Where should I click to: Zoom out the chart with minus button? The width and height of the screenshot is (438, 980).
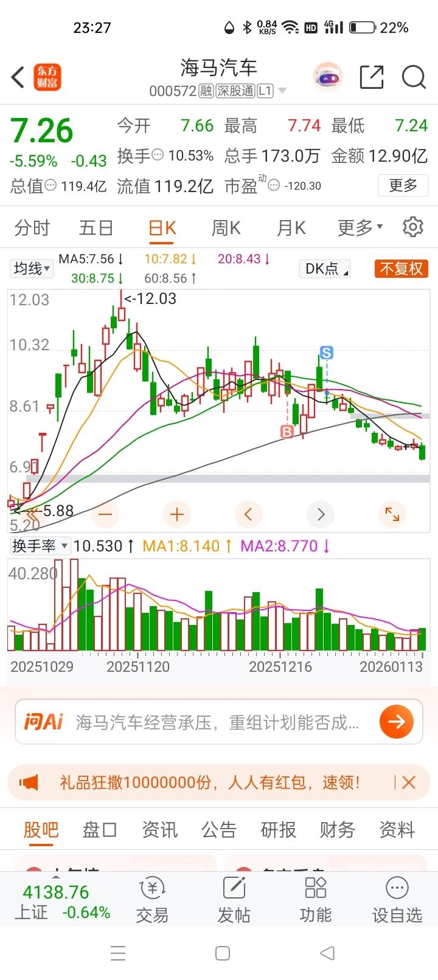pos(105,514)
